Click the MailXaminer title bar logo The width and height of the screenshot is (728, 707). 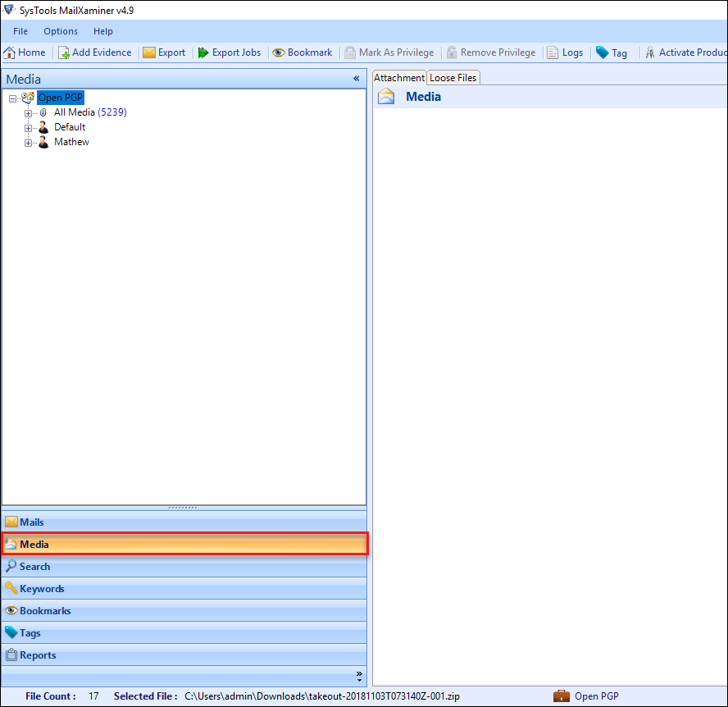[9, 9]
